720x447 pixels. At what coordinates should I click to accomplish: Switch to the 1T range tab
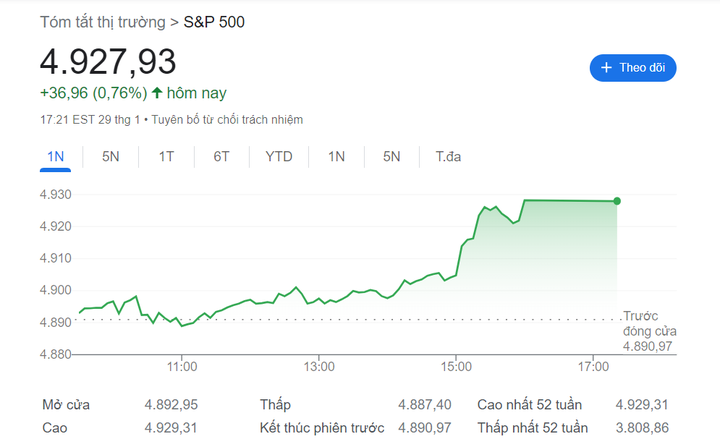(x=166, y=157)
